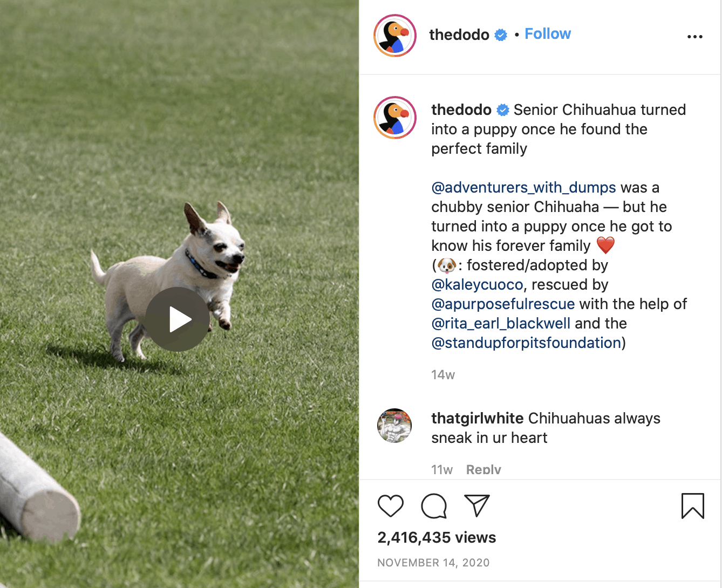
Task: Click the 2,416,435 views count
Action: (x=437, y=537)
